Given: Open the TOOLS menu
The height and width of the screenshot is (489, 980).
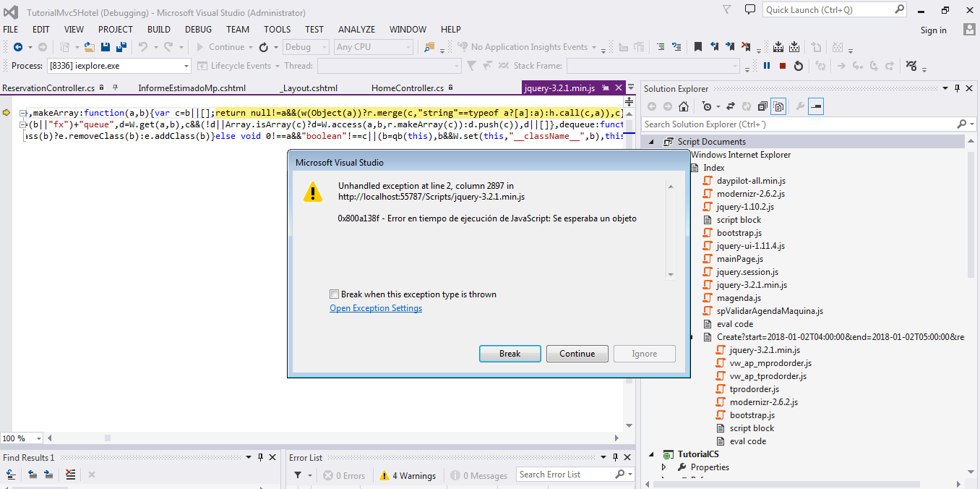Looking at the screenshot, I should coord(278,30).
